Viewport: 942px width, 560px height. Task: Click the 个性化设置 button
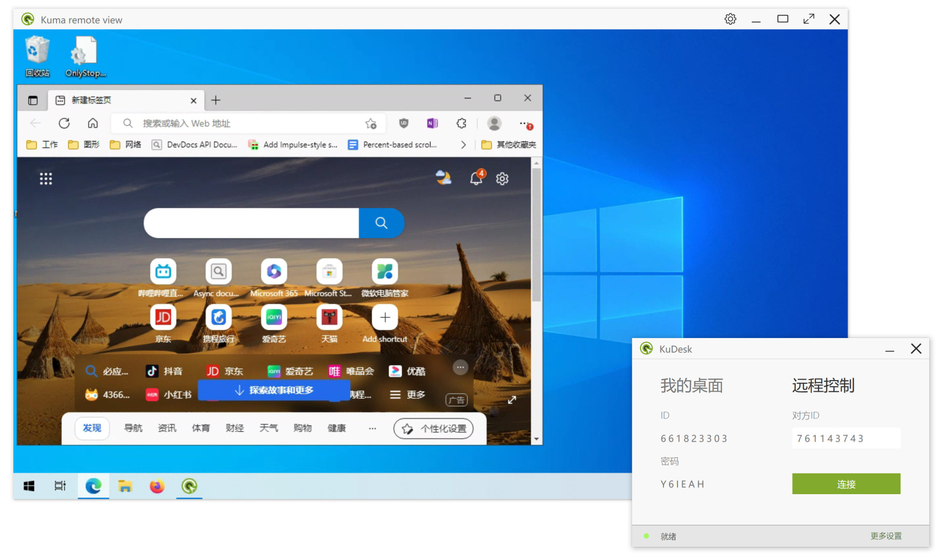coord(434,429)
